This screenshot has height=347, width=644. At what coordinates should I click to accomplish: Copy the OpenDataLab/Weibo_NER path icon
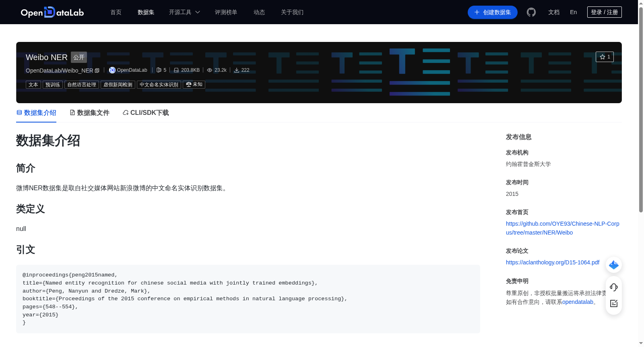97,71
